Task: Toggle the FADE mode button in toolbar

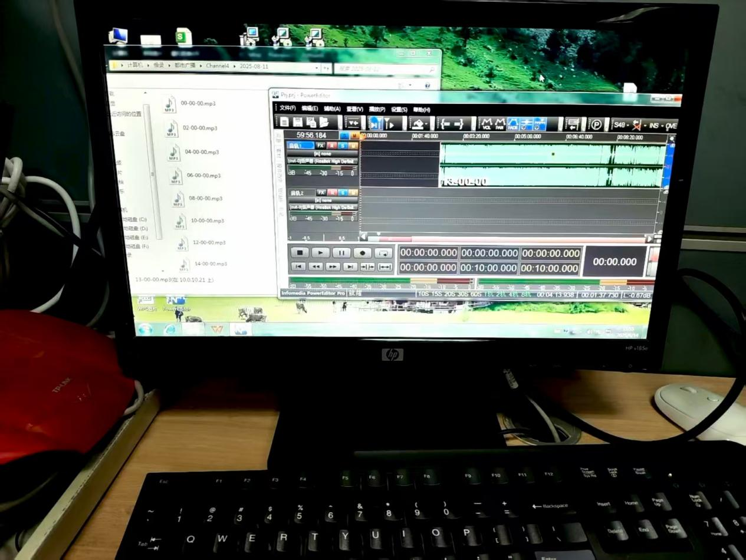Action: pos(513,124)
